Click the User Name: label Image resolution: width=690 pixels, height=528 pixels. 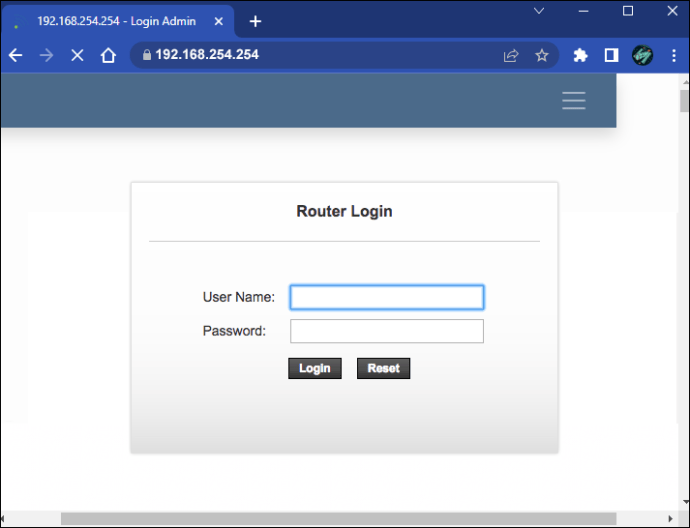[239, 297]
